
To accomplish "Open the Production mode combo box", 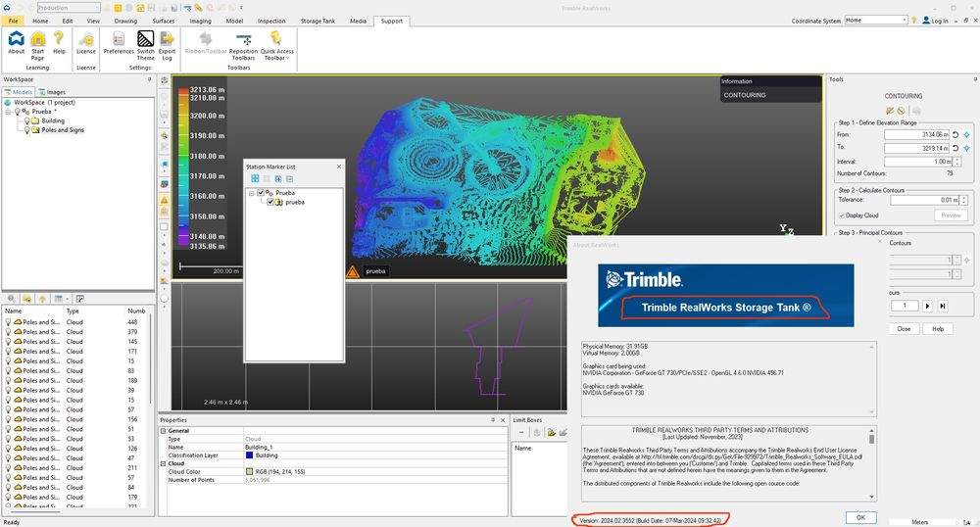I will [69, 8].
